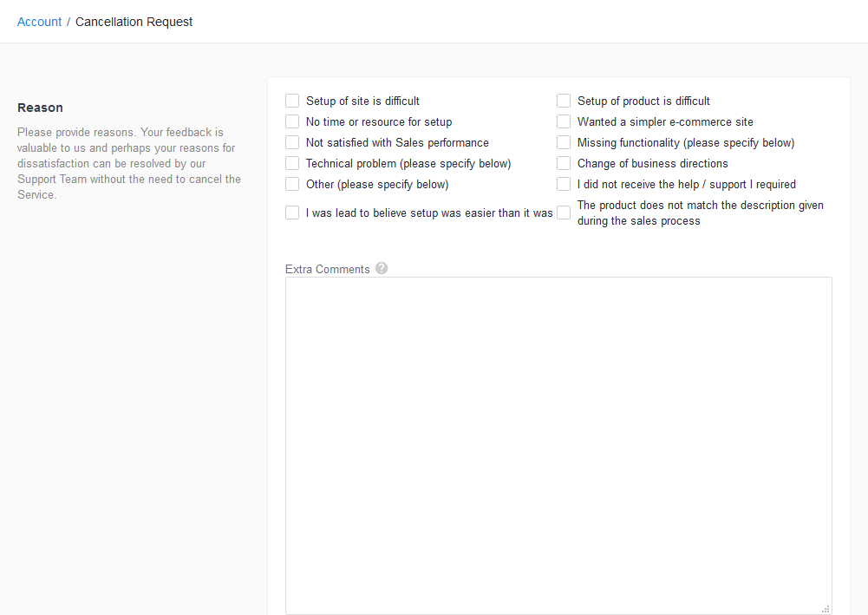Check 'Setup of site is difficult'
868x615 pixels.
tap(292, 101)
